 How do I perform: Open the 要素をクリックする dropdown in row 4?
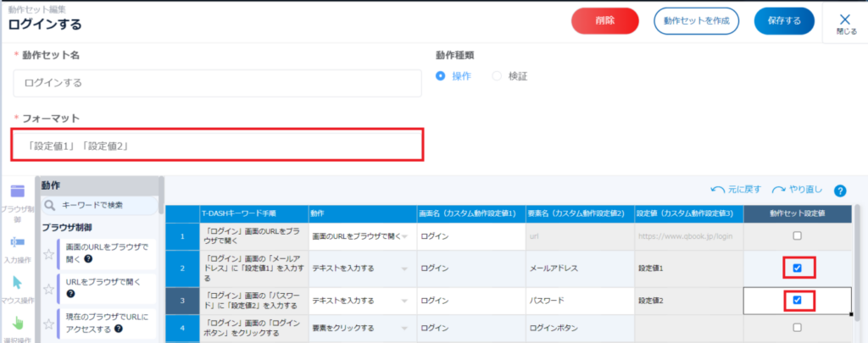point(405,328)
